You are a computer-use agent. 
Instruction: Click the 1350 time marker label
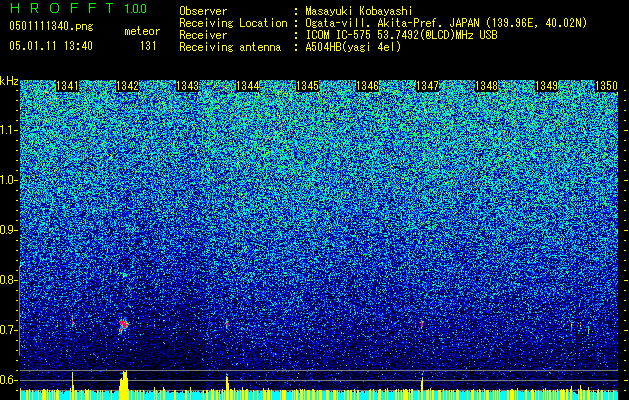pos(606,86)
